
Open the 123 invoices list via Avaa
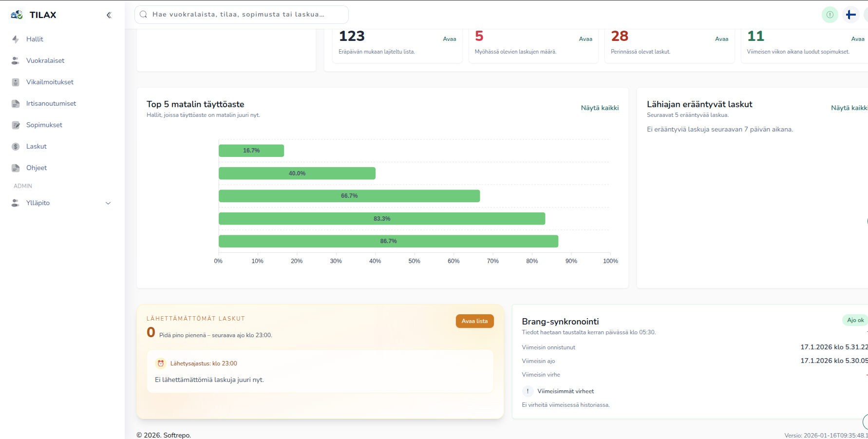pos(449,39)
